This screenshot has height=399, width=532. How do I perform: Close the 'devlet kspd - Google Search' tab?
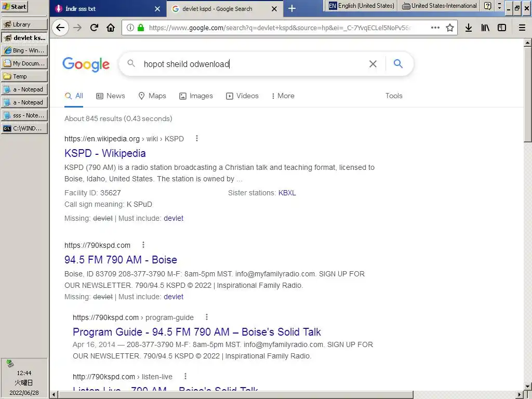(x=274, y=9)
